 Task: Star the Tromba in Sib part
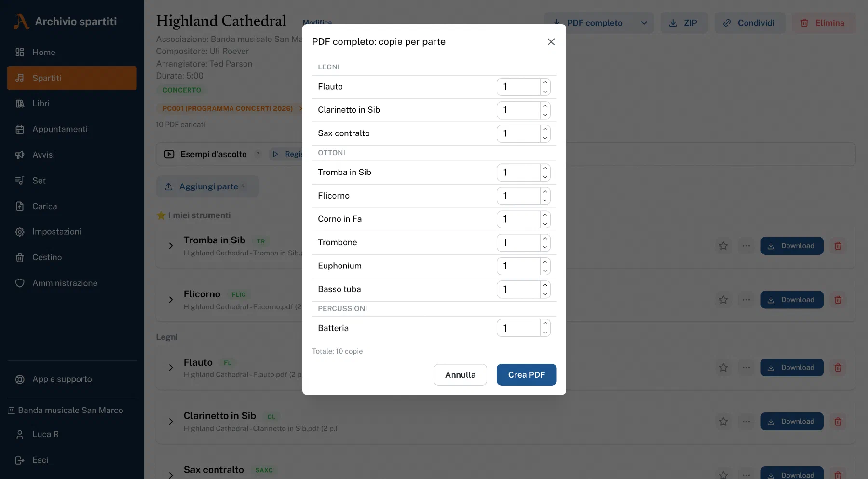tap(723, 246)
